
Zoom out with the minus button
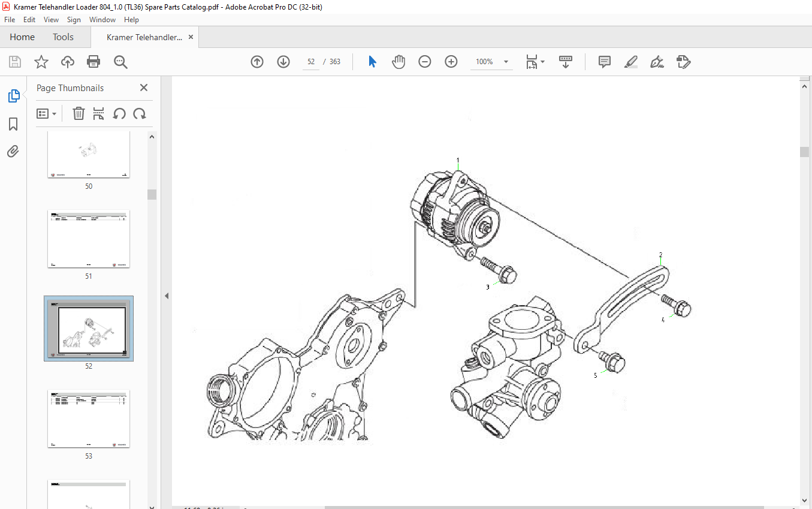[425, 62]
